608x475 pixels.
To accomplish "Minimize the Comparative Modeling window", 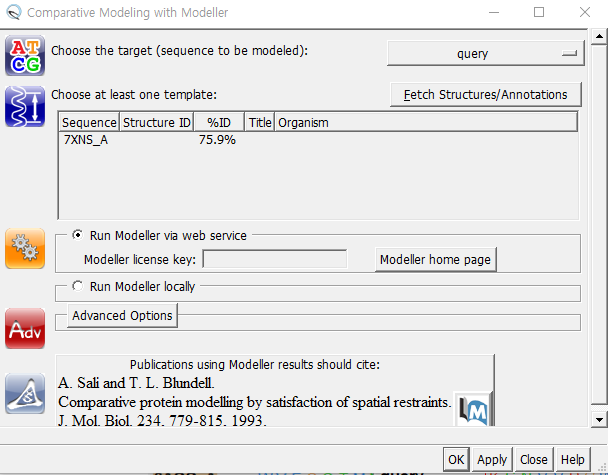I will [x=494, y=12].
